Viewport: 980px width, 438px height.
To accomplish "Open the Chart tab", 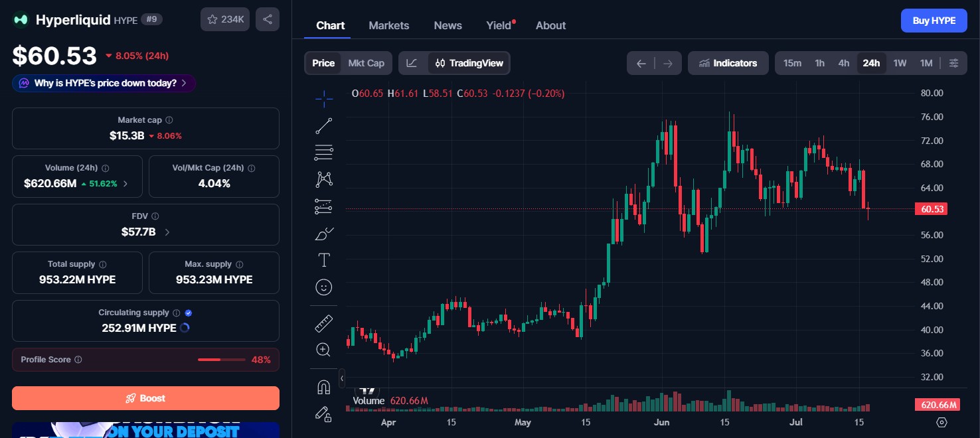I will (330, 26).
